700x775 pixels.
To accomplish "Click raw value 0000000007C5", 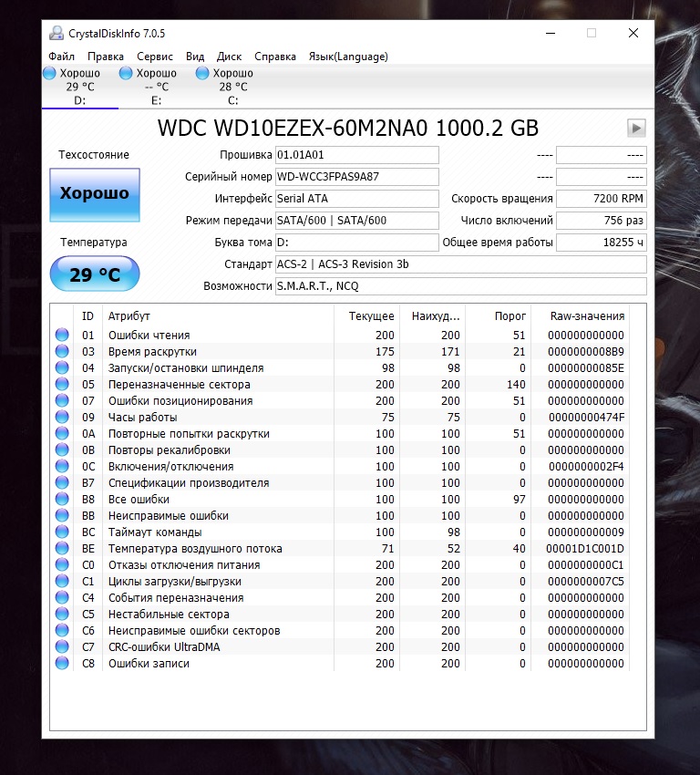I will coord(586,582).
